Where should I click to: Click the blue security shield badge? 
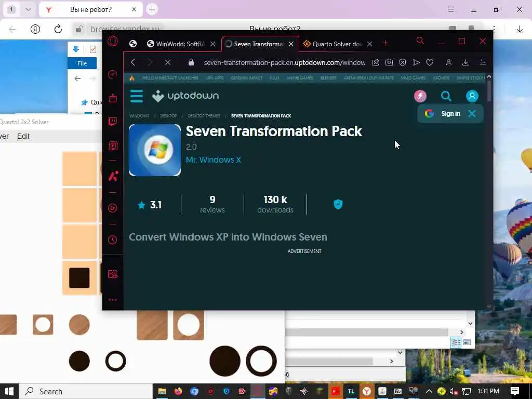click(x=338, y=204)
